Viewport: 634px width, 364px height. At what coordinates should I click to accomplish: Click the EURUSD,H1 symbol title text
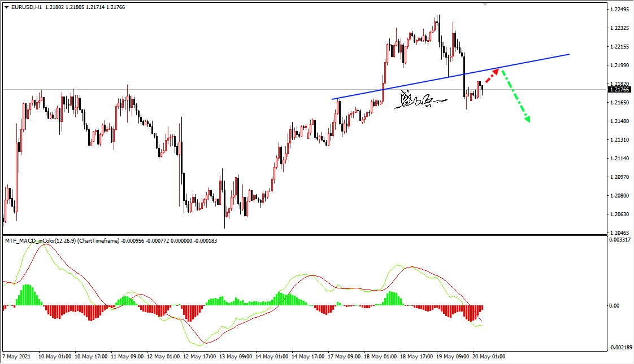pos(27,7)
